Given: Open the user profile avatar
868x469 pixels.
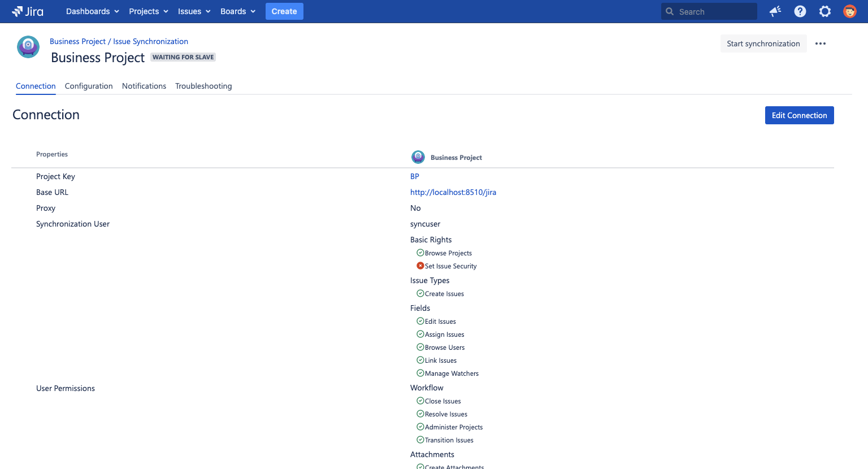Looking at the screenshot, I should click(x=849, y=11).
